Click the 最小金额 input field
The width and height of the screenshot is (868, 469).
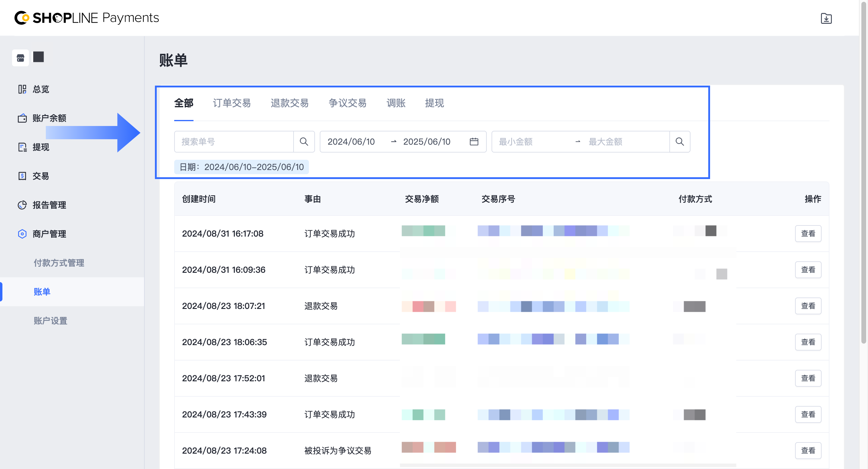click(516, 141)
